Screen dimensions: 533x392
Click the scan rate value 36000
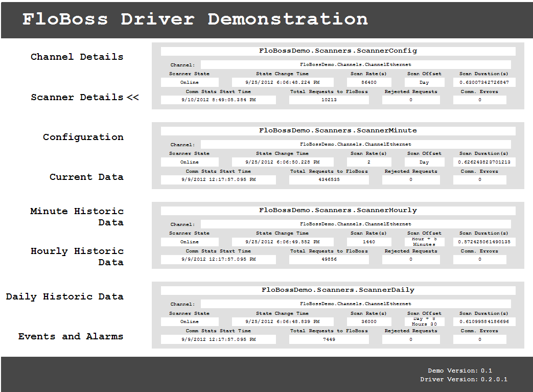click(x=369, y=321)
